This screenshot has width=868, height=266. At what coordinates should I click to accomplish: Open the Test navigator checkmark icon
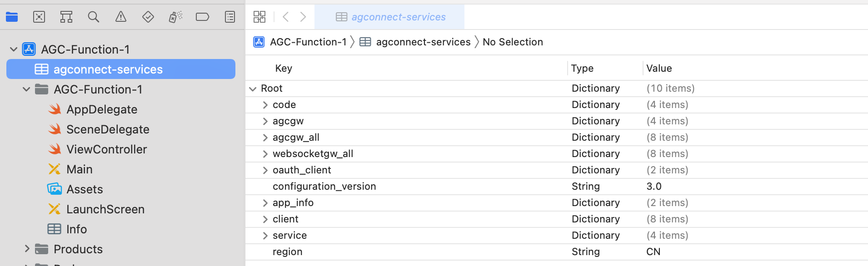coord(148,17)
